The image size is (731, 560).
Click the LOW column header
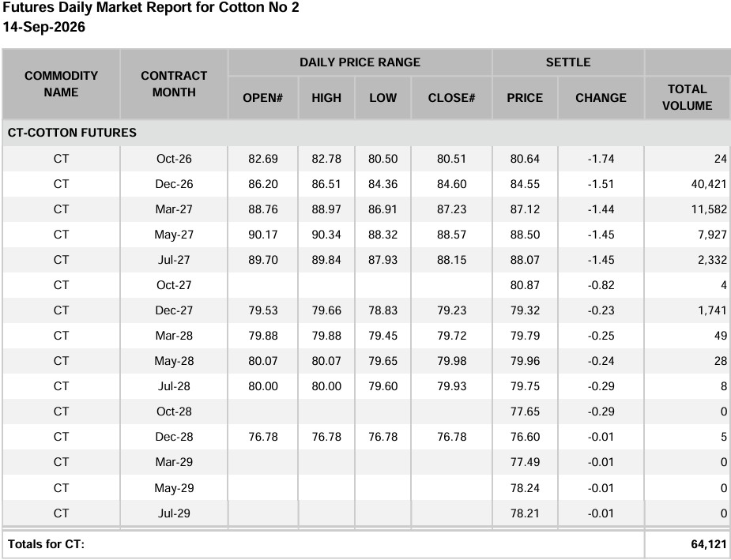click(382, 98)
